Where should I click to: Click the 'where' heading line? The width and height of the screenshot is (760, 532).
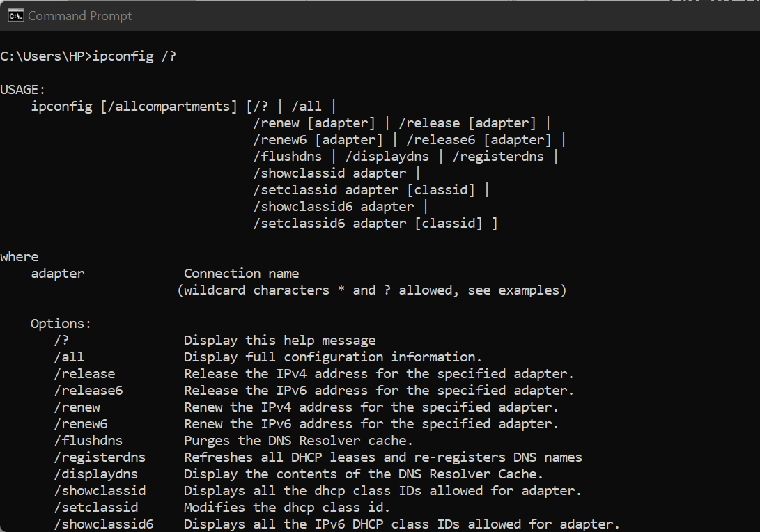coord(20,257)
